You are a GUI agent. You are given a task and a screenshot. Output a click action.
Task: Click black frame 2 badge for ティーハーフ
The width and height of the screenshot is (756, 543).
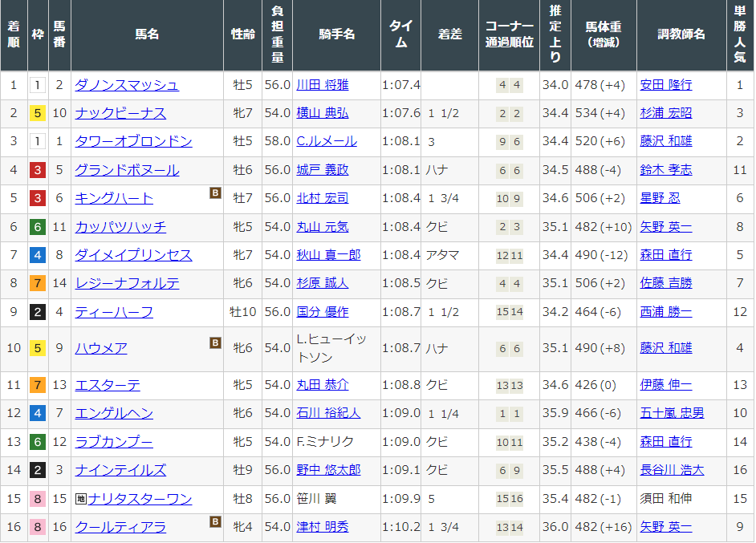click(38, 312)
